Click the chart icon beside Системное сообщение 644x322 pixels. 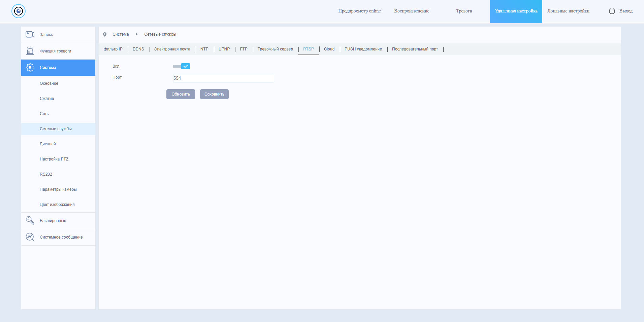30,237
